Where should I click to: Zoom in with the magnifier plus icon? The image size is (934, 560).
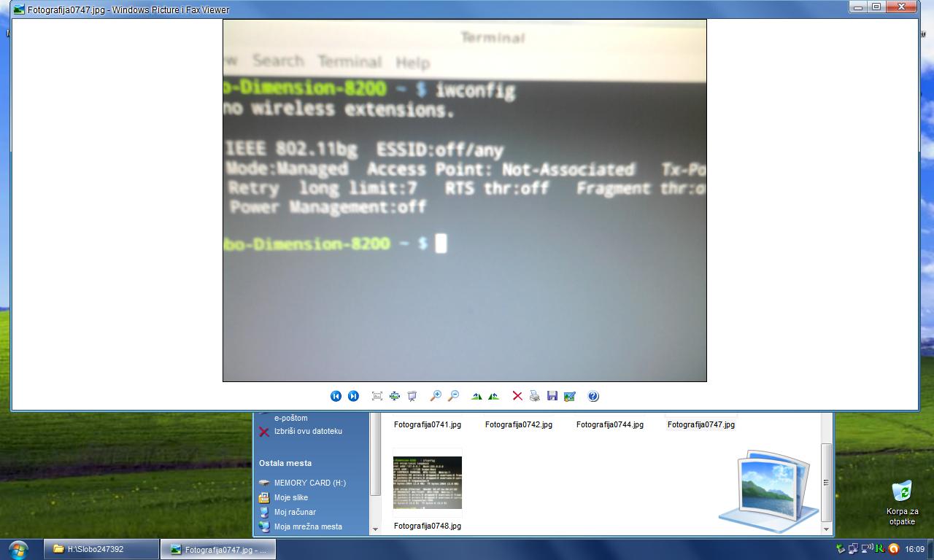coord(436,396)
